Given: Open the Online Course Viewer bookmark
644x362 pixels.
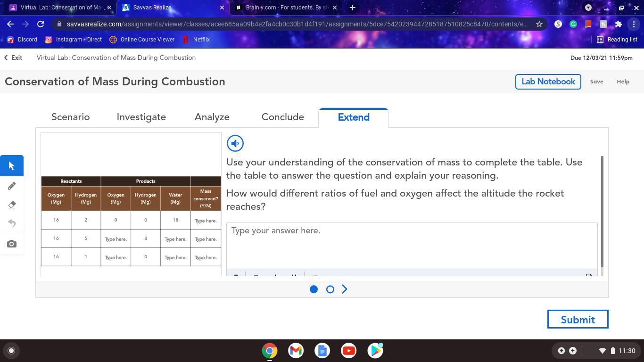Looking at the screenshot, I should point(142,40).
